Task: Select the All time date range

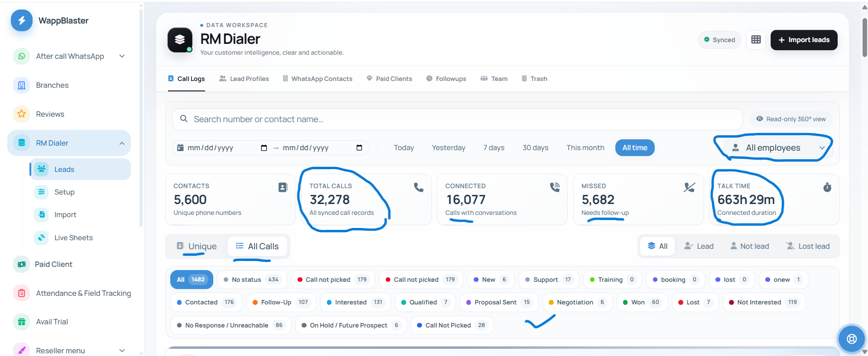Action: [x=635, y=148]
